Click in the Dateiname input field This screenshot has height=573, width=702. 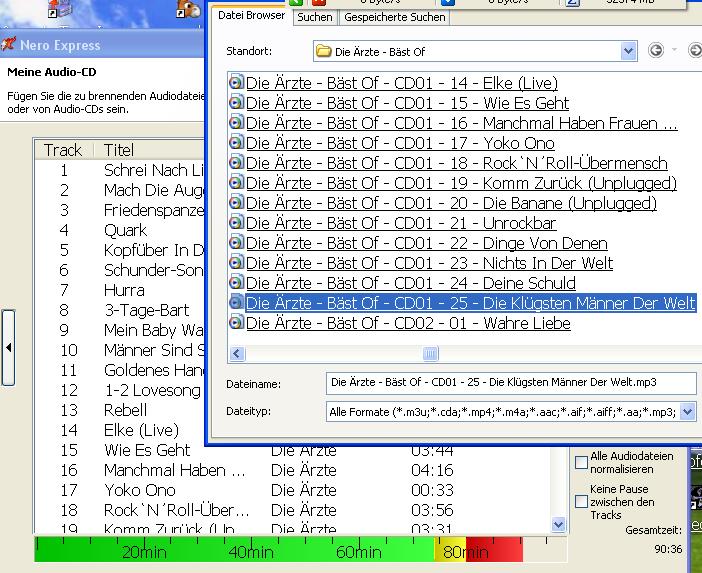coord(511,383)
